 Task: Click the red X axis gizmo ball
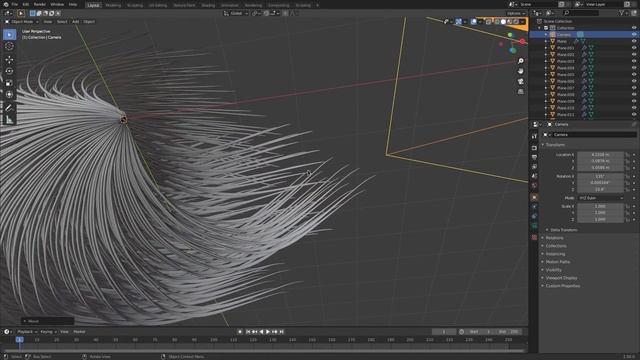pos(522,42)
